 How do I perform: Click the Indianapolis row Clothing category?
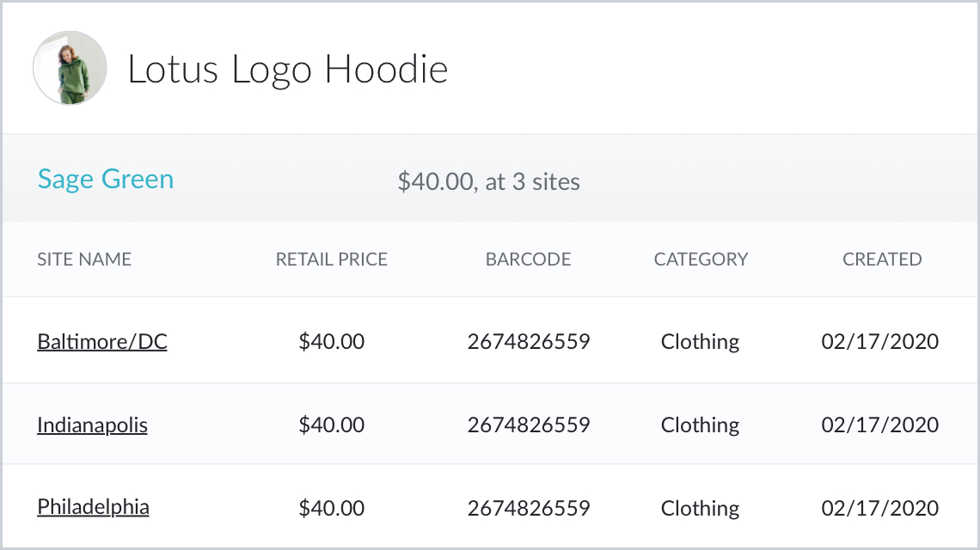(x=700, y=425)
